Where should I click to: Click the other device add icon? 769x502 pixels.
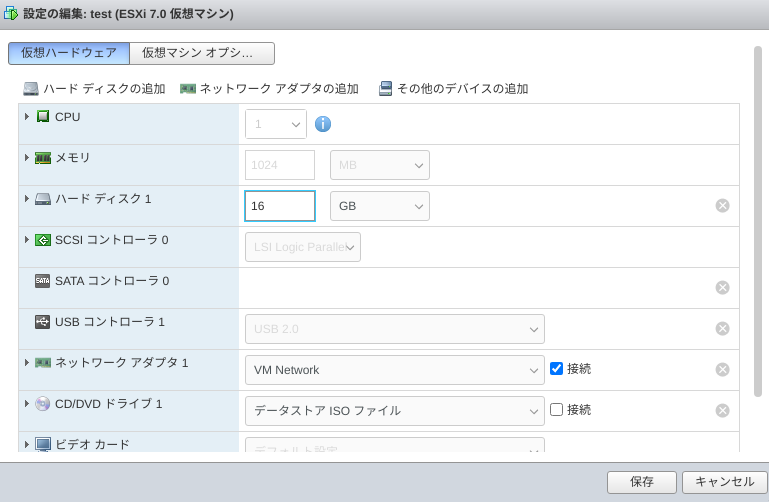pyautogui.click(x=385, y=89)
